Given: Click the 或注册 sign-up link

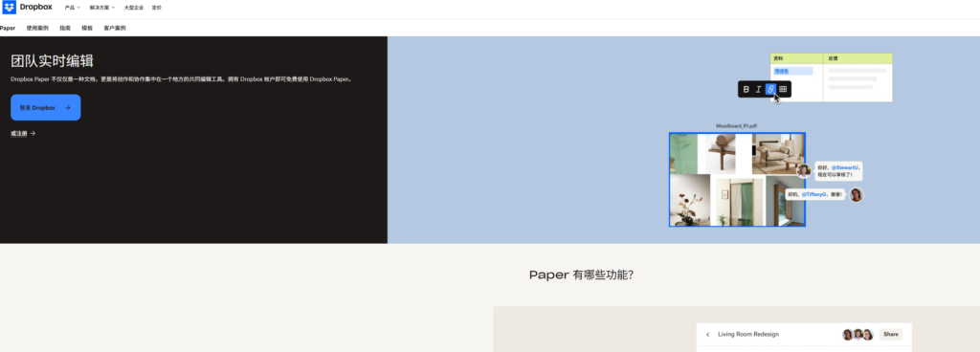Looking at the screenshot, I should pos(23,133).
